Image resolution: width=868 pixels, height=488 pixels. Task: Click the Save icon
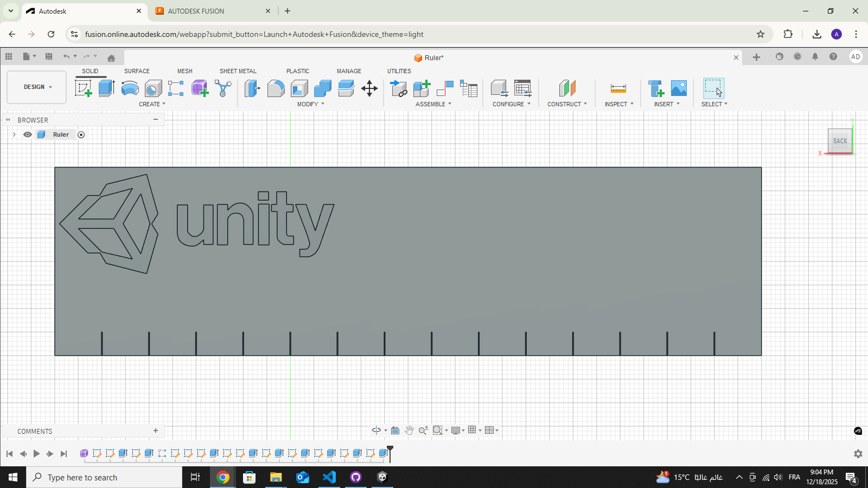pyautogui.click(x=49, y=56)
